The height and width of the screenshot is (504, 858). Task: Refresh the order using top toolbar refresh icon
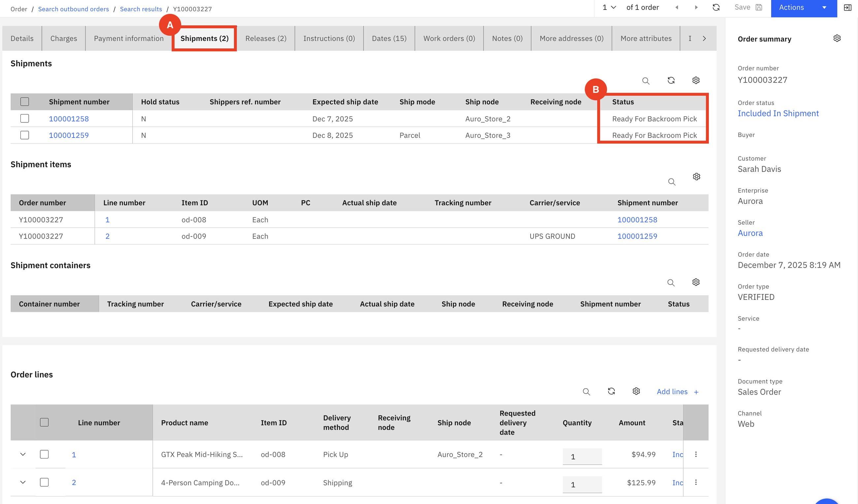tap(716, 8)
